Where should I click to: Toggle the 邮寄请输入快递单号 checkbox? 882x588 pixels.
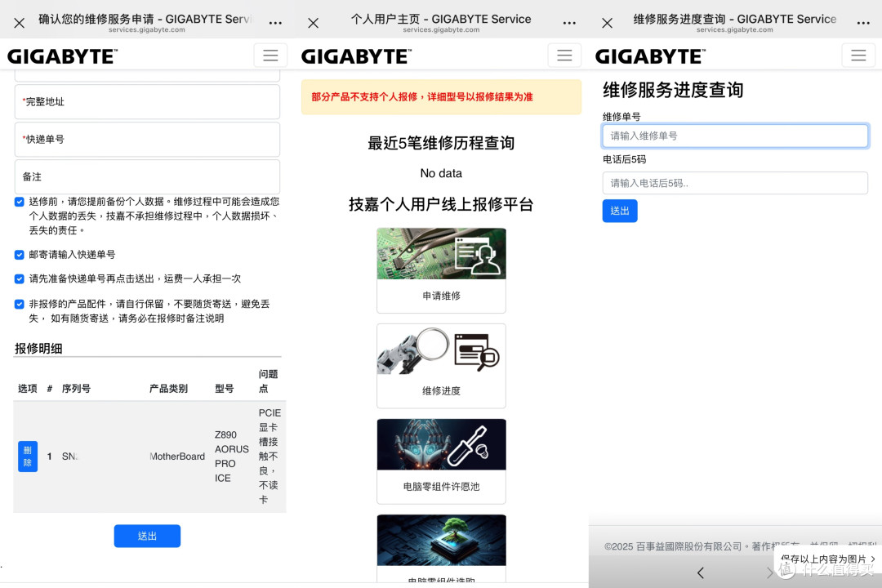[x=19, y=255]
